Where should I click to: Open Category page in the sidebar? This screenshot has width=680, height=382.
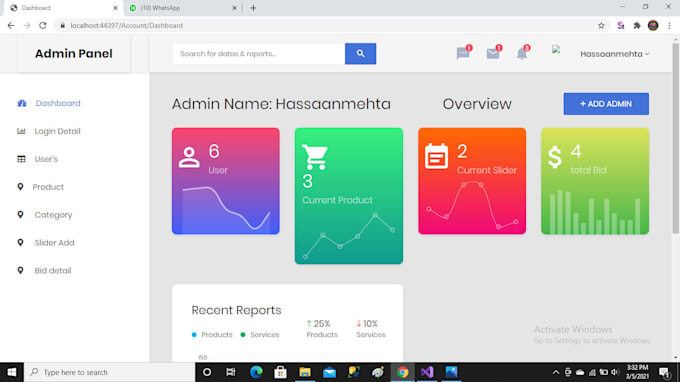[53, 215]
